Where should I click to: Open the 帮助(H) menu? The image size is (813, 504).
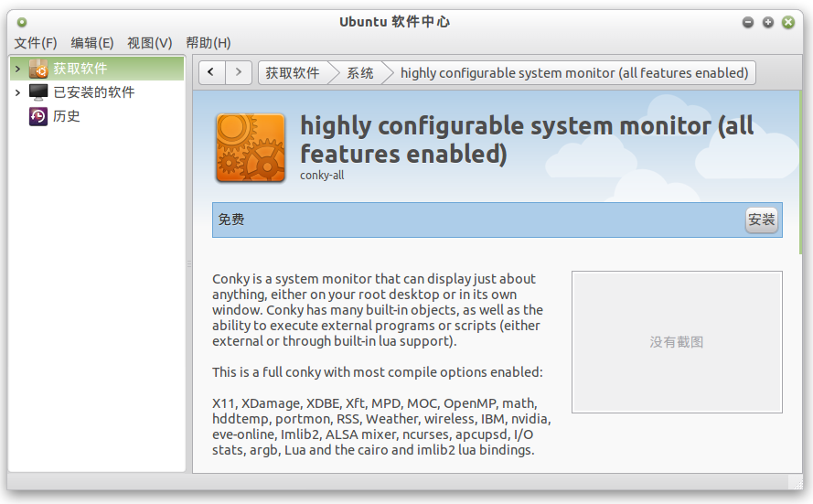pyautogui.click(x=209, y=42)
